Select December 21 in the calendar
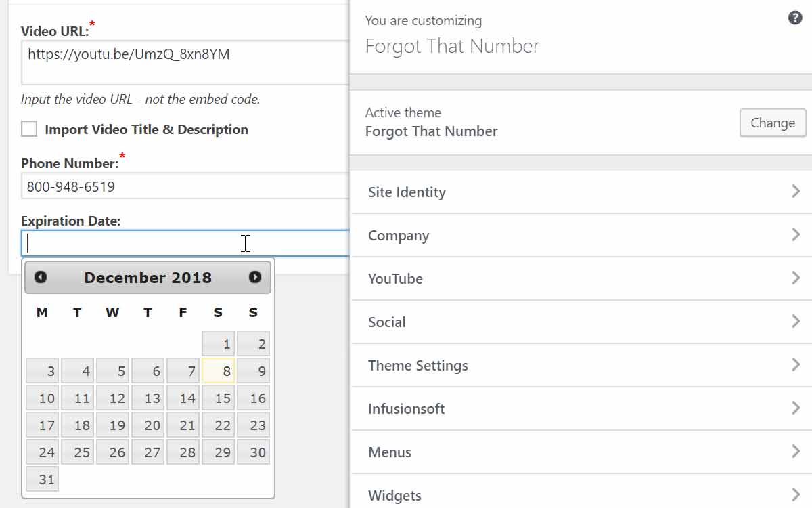 183,425
